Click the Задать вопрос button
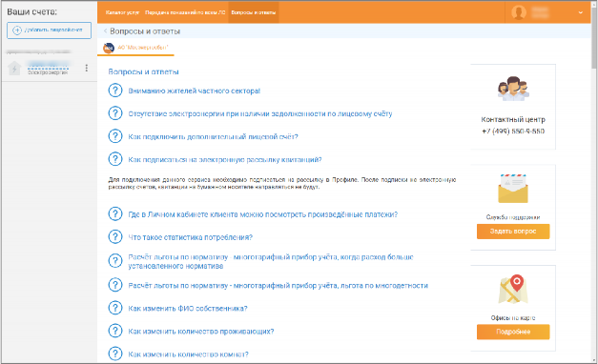 pos(513,232)
